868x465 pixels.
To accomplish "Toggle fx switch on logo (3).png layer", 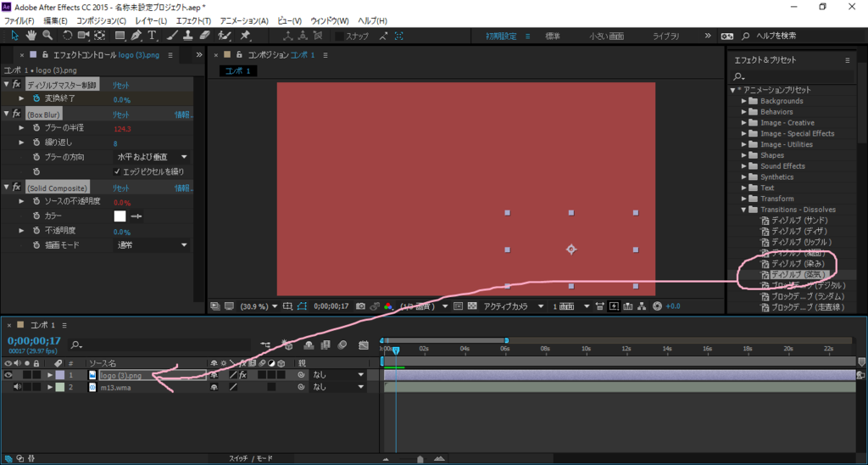I will (x=242, y=375).
